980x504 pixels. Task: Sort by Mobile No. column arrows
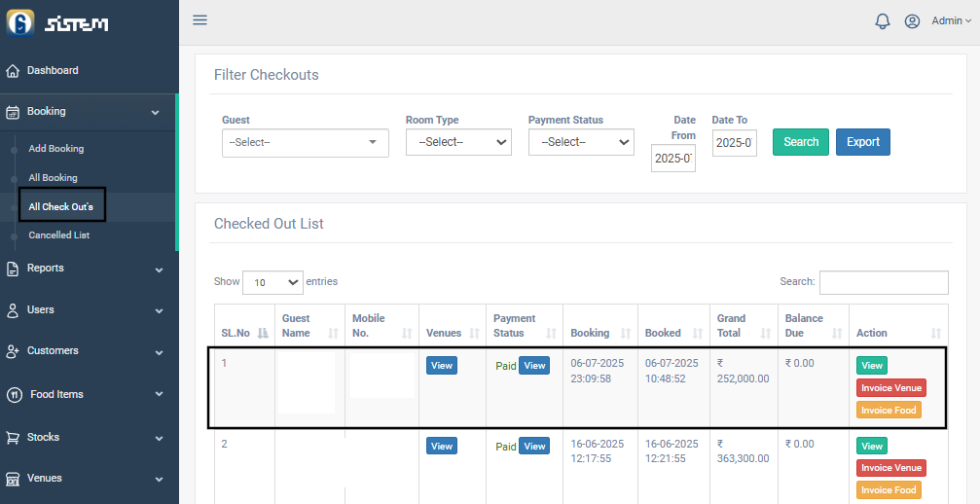407,334
